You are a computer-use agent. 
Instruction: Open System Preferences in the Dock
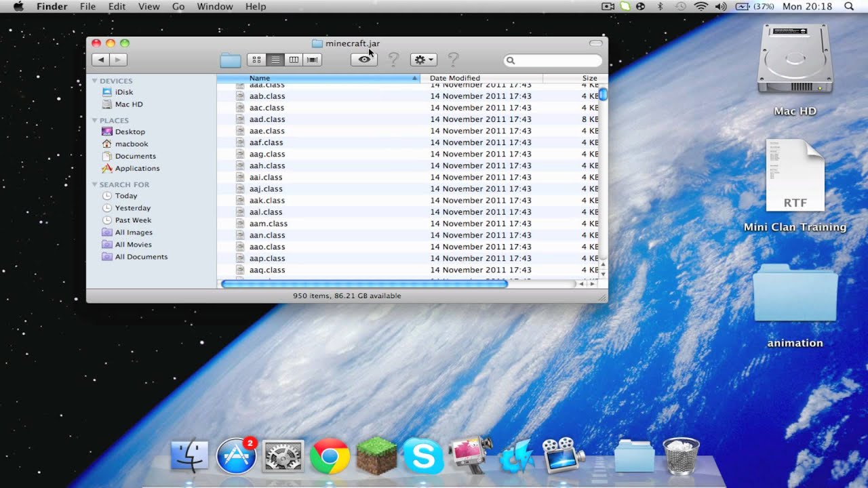[x=283, y=455]
